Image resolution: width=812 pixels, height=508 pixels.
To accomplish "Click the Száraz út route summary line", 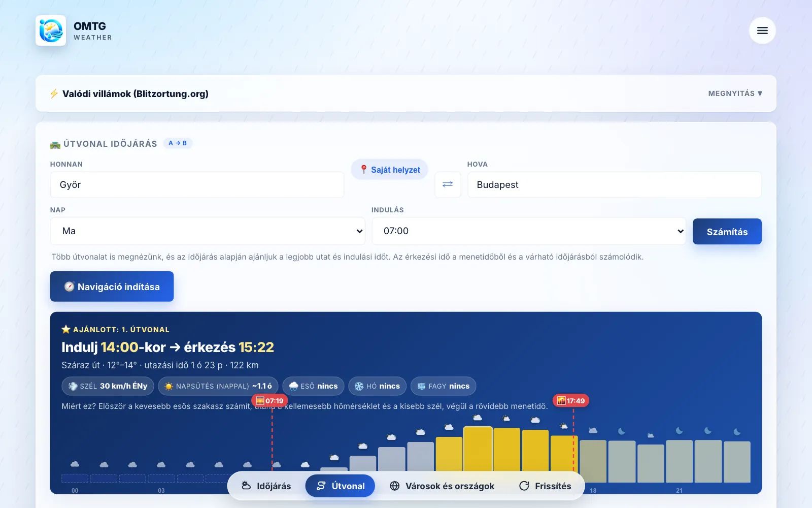I will pyautogui.click(x=160, y=365).
